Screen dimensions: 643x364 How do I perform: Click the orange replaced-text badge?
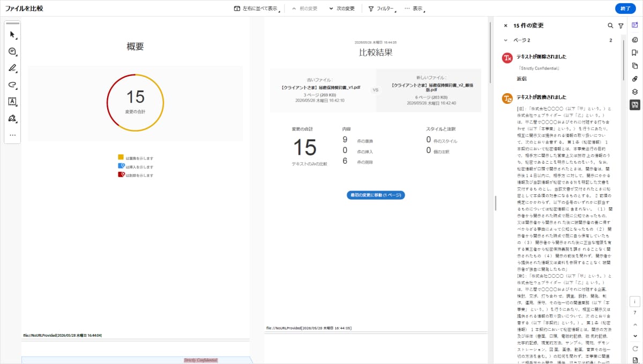(507, 98)
